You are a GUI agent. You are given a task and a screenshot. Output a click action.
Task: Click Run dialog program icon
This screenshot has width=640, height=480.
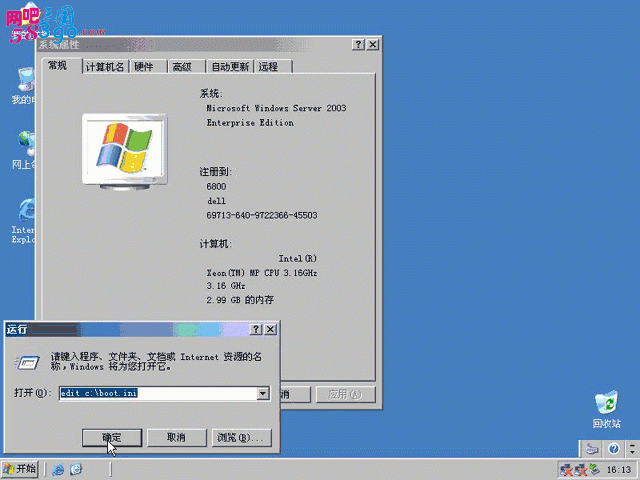[x=27, y=362]
